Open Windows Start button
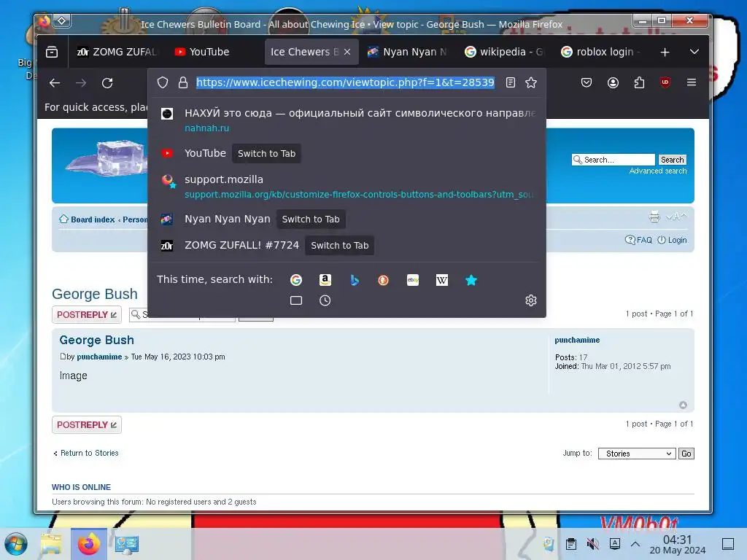The width and height of the screenshot is (747, 560). 16,544
